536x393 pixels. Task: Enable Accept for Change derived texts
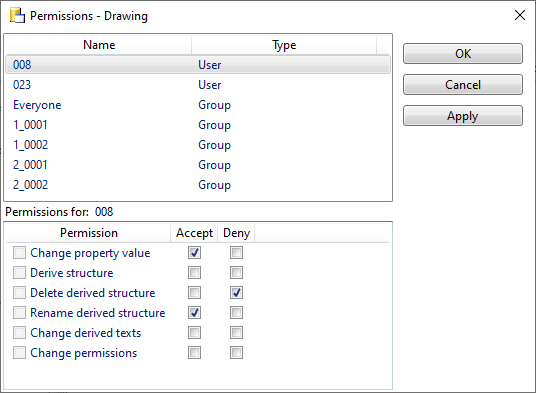[194, 333]
